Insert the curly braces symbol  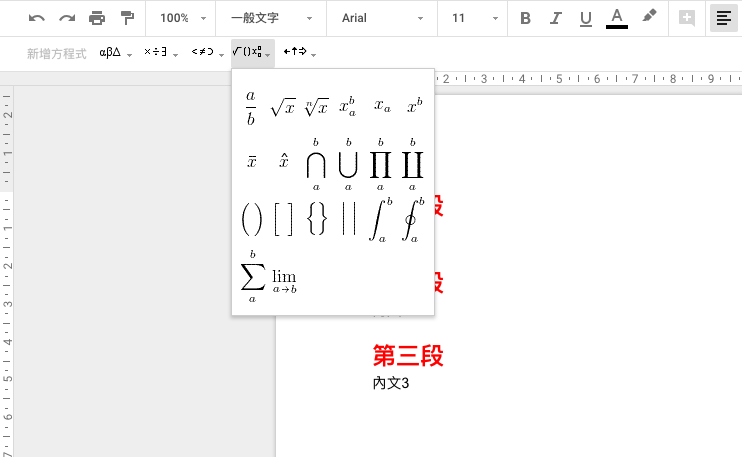317,218
